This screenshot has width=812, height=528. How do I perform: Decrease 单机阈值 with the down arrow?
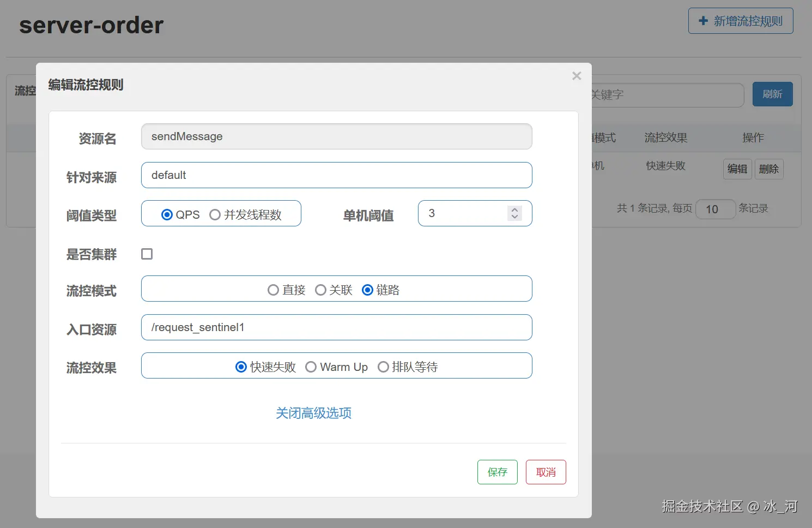coord(514,217)
